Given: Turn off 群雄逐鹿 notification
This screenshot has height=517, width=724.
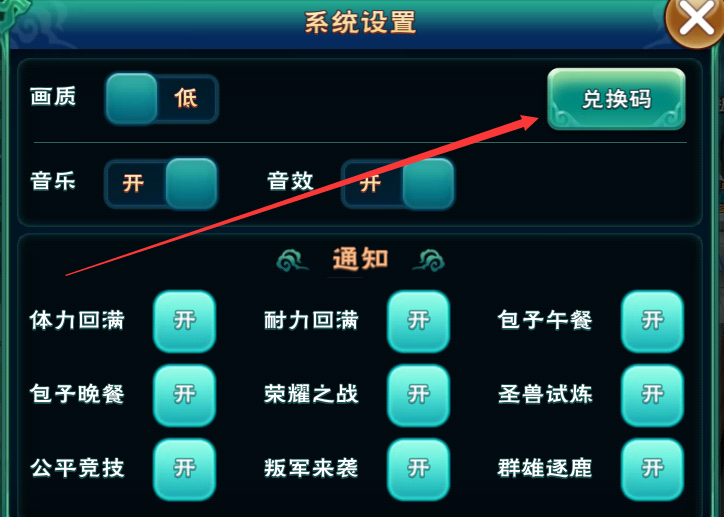Looking at the screenshot, I should point(652,469).
